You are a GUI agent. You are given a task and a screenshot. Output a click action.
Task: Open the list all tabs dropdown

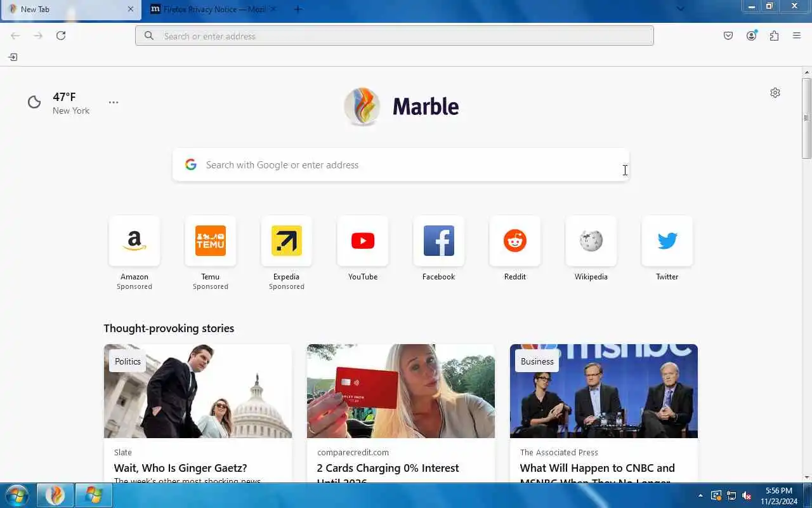pos(680,9)
